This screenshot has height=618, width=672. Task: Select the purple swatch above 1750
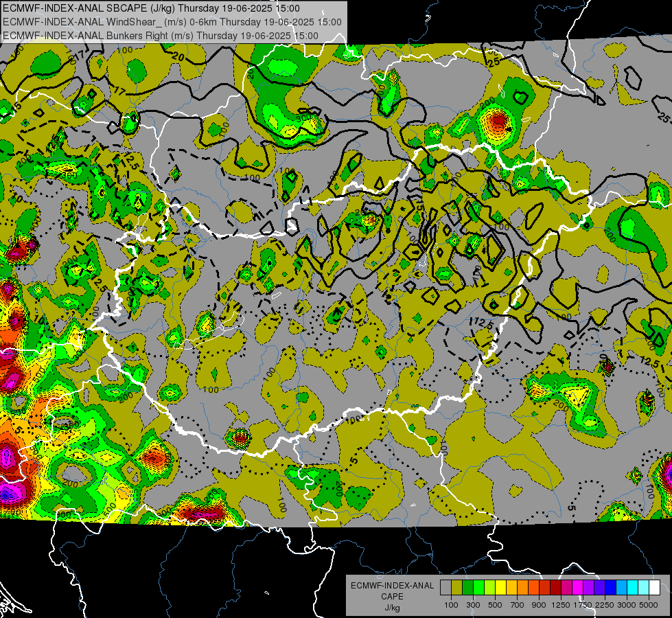point(588,588)
